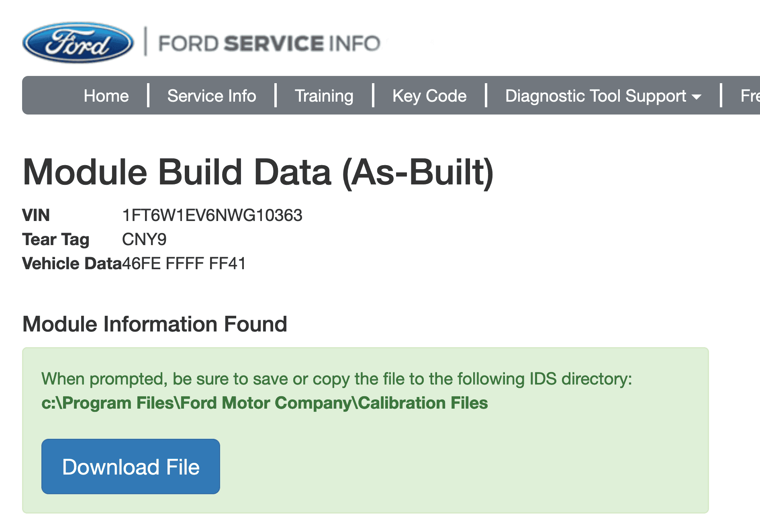This screenshot has width=760, height=532.
Task: Select the Vehicle Data hex string
Action: 184,264
